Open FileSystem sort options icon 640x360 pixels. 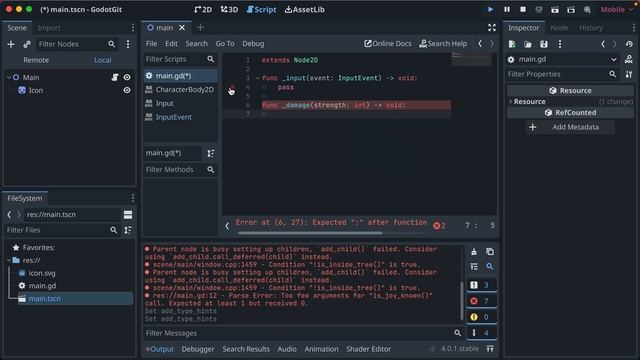tap(128, 230)
